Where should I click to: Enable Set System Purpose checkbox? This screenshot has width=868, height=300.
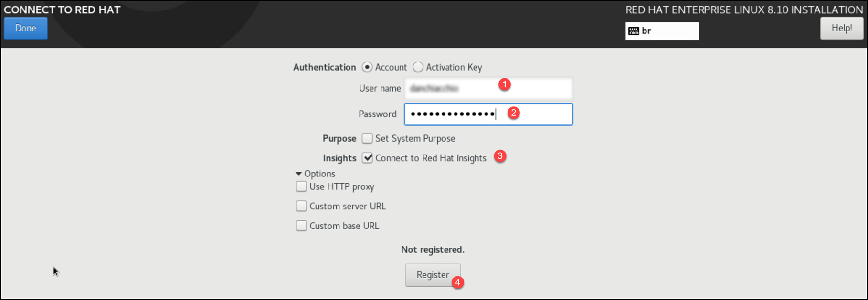[367, 138]
